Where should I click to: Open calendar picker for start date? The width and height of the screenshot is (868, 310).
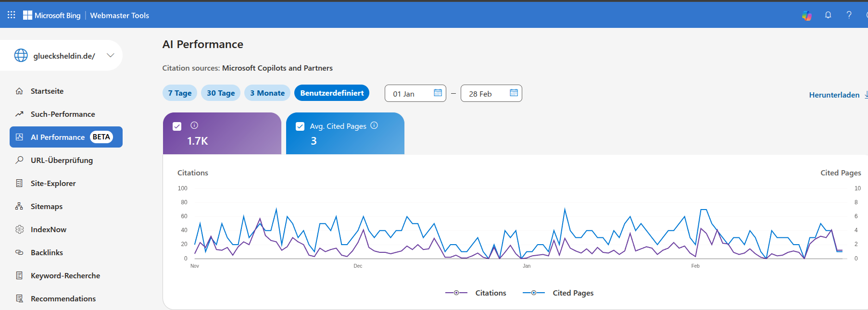coord(438,93)
